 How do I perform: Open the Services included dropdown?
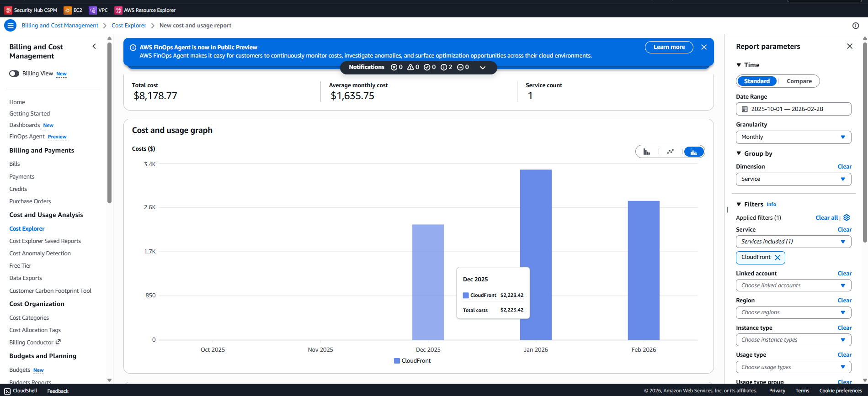[793, 242]
